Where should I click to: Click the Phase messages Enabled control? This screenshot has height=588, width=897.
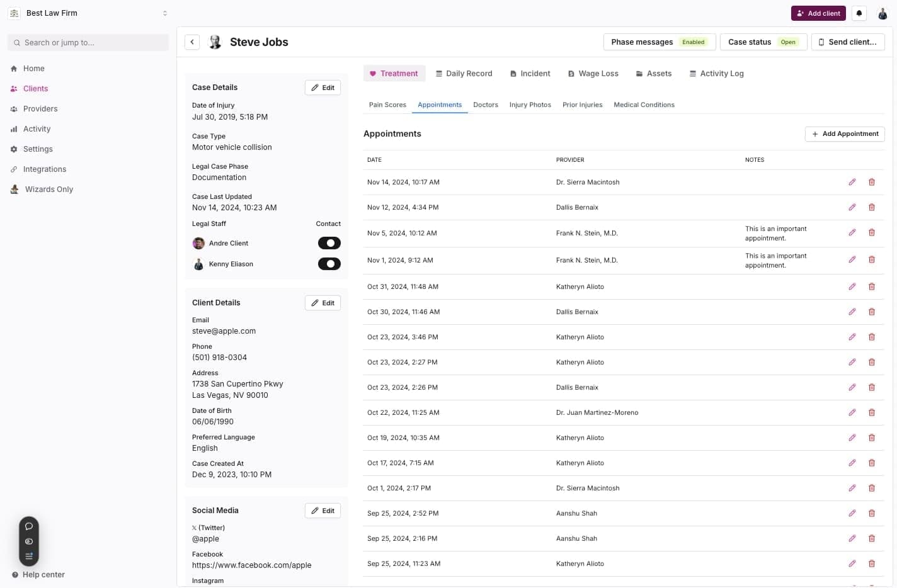pos(659,42)
